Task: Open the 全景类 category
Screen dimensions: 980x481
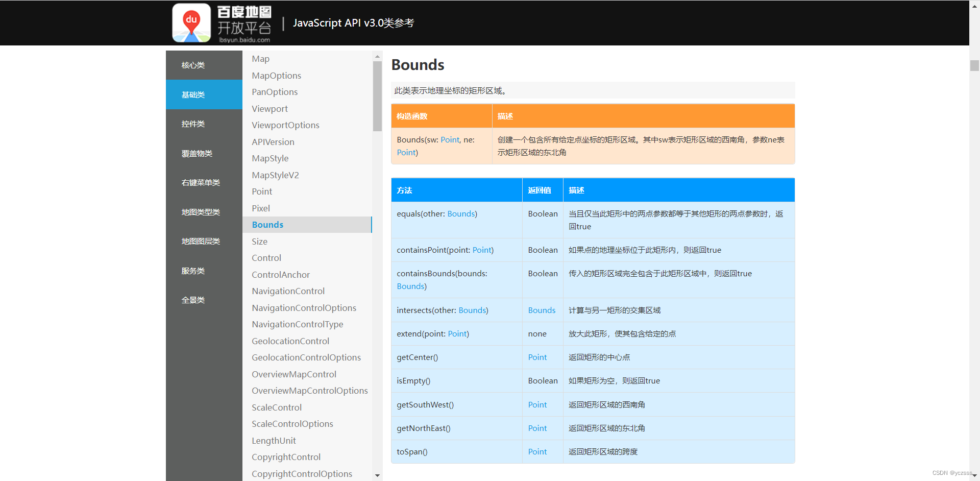Action: (x=192, y=299)
